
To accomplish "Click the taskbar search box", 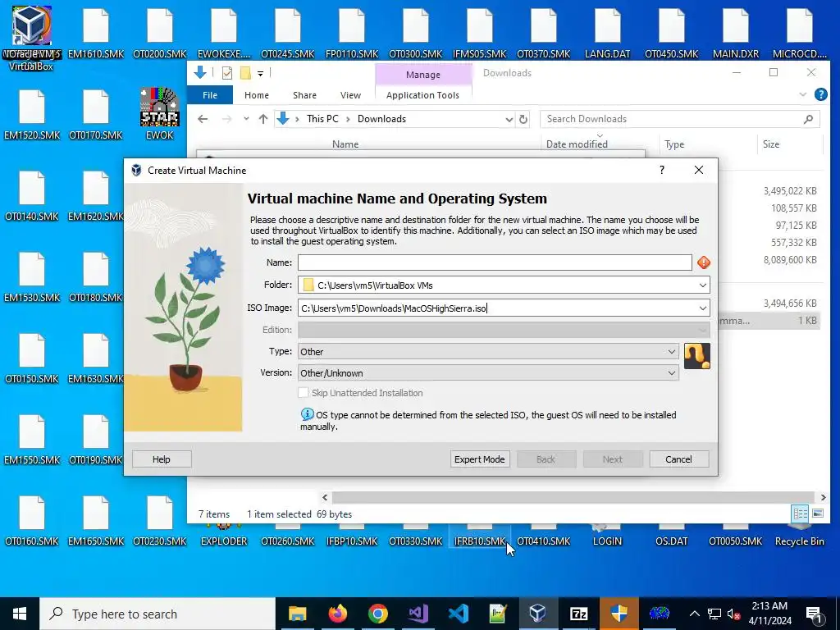I will pyautogui.click(x=157, y=614).
